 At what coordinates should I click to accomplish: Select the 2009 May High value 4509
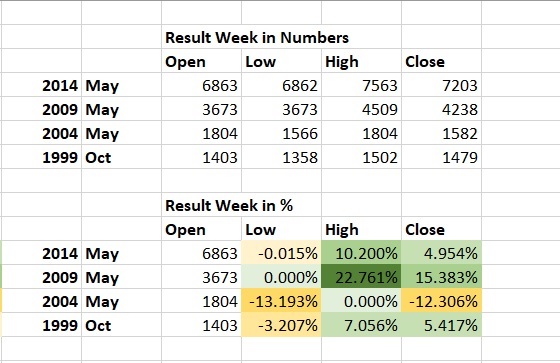click(x=361, y=109)
